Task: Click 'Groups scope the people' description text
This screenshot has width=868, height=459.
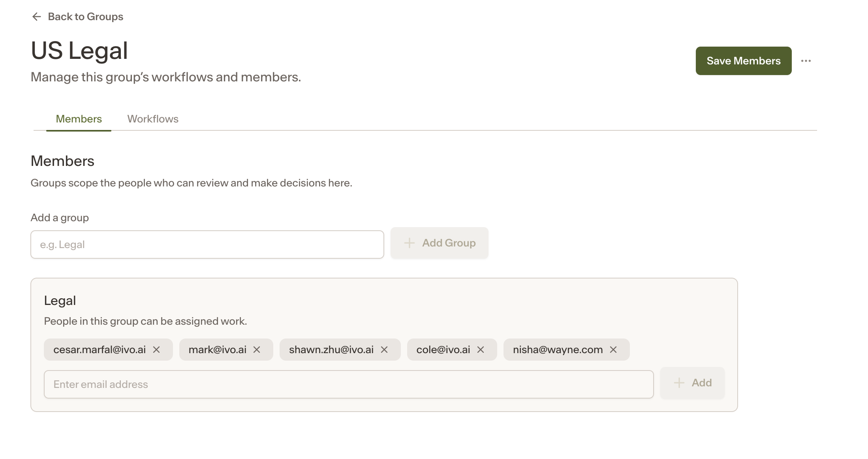Action: point(192,183)
